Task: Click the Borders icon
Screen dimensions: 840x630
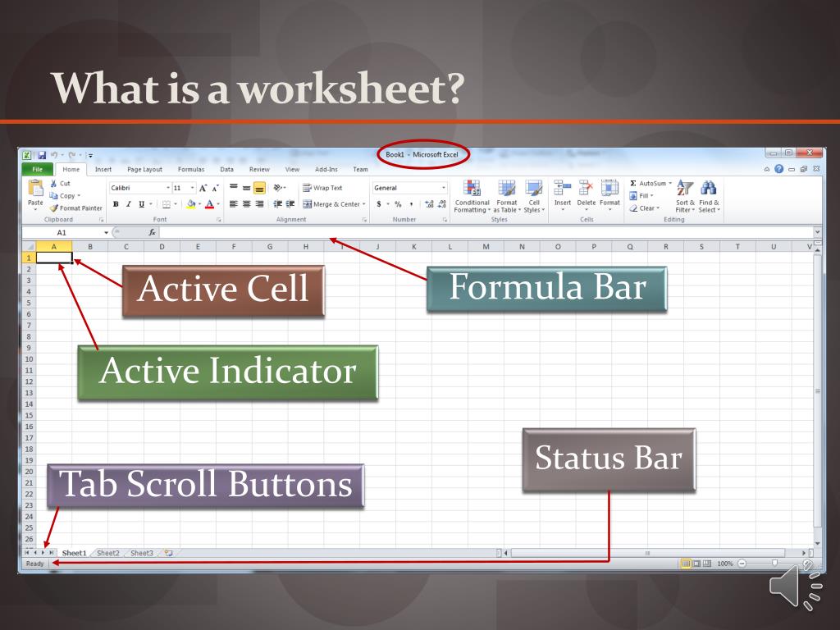Action: 167,204
